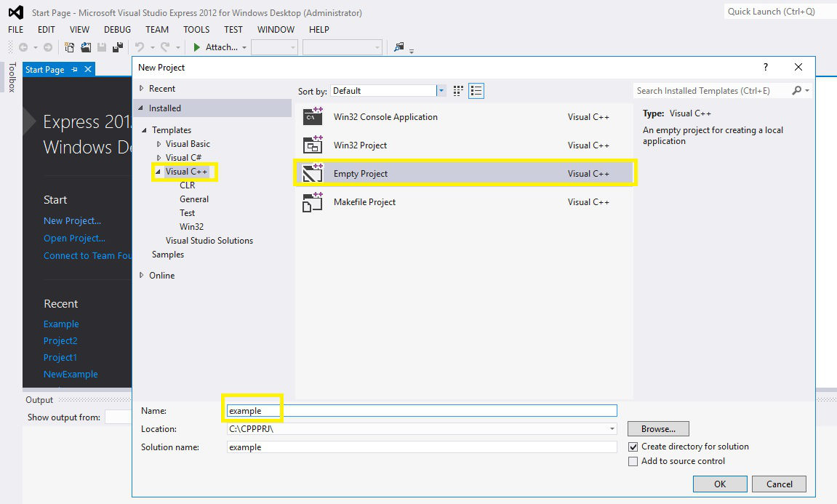Toggle Create directory for solution checkbox
Viewport: 837px width, 504px height.
(633, 447)
